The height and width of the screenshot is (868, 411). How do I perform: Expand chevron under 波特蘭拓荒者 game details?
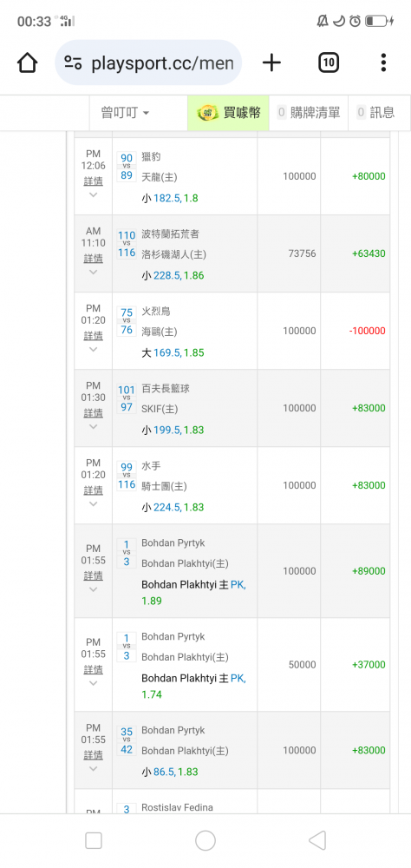pyautogui.click(x=93, y=273)
